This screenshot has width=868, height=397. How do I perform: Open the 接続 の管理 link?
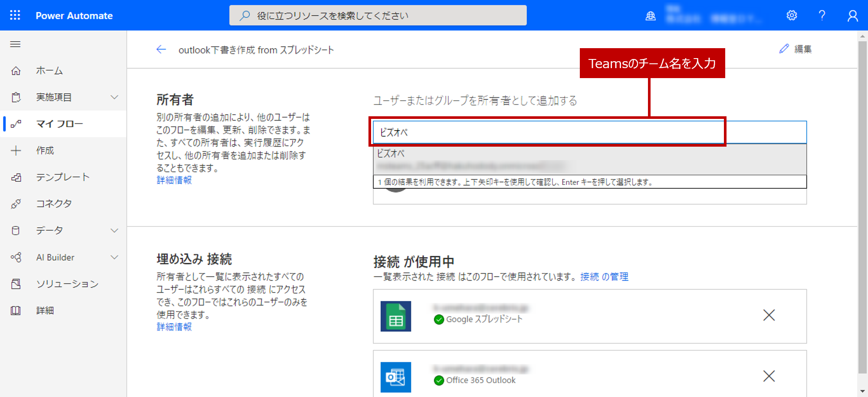click(604, 277)
